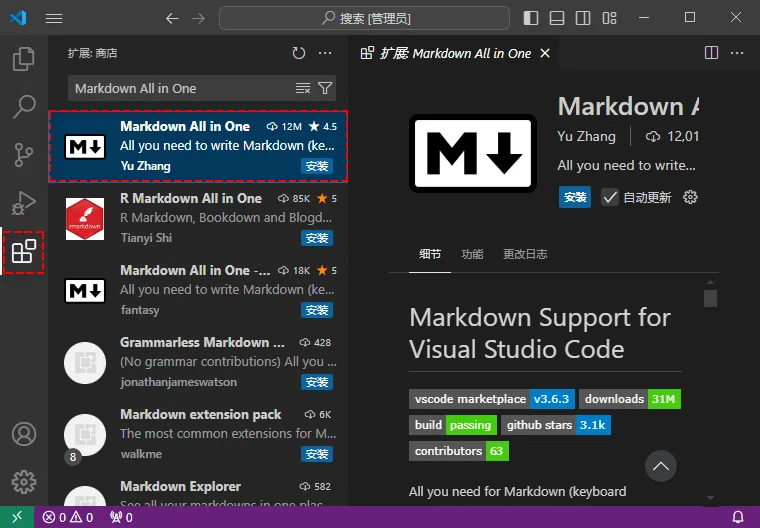The width and height of the screenshot is (760, 528).
Task: Click the title bar command search box
Action: click(364, 18)
